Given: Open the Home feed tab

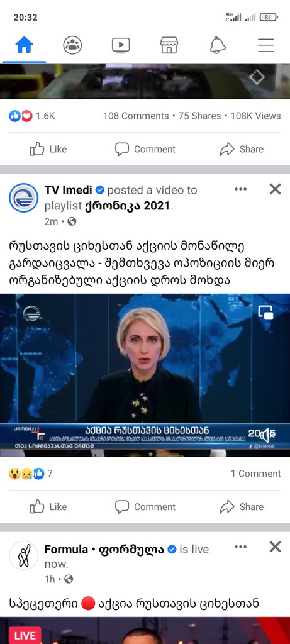Looking at the screenshot, I should [25, 45].
